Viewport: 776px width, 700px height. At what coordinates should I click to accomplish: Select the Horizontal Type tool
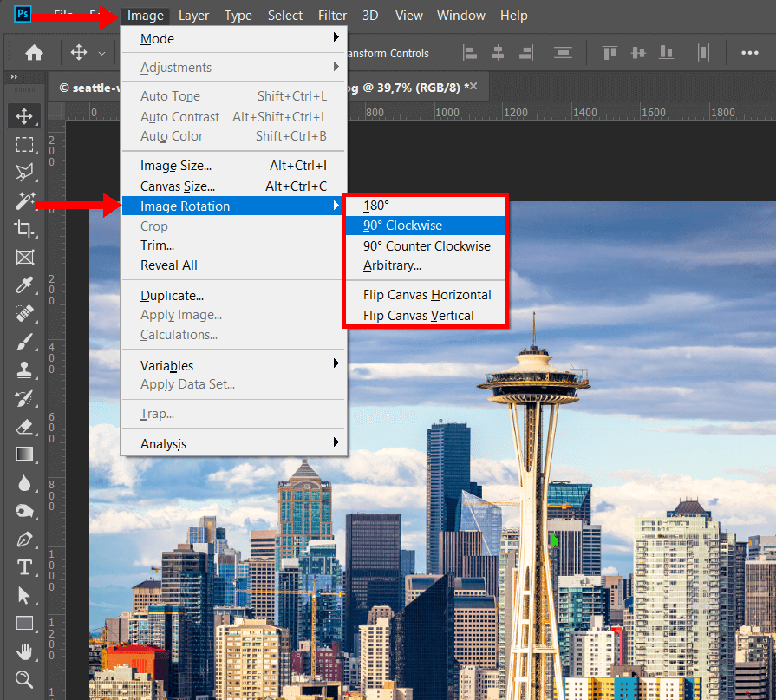point(26,567)
